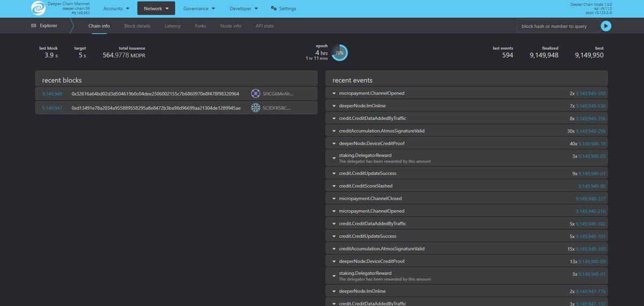644x306 pixels.
Task: Expand creditAccumulation.AtmosSignatureValid 30x event row
Action: (x=466, y=131)
